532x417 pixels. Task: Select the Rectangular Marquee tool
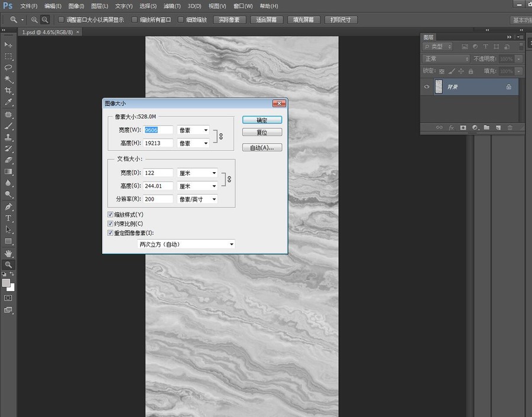[x=8, y=56]
